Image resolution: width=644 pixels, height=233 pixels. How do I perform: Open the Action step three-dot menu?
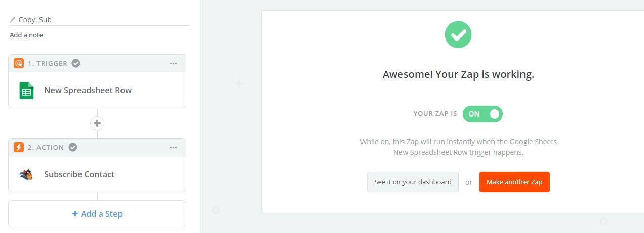tap(174, 147)
